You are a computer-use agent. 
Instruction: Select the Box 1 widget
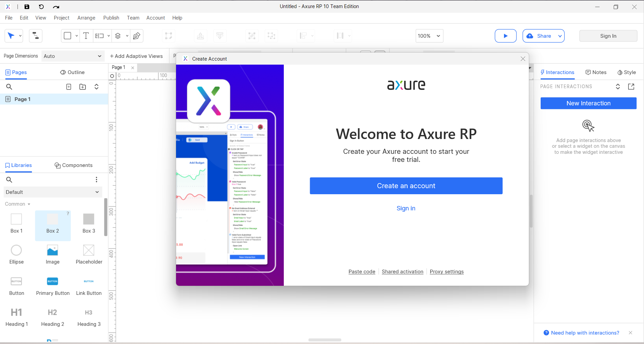click(16, 223)
